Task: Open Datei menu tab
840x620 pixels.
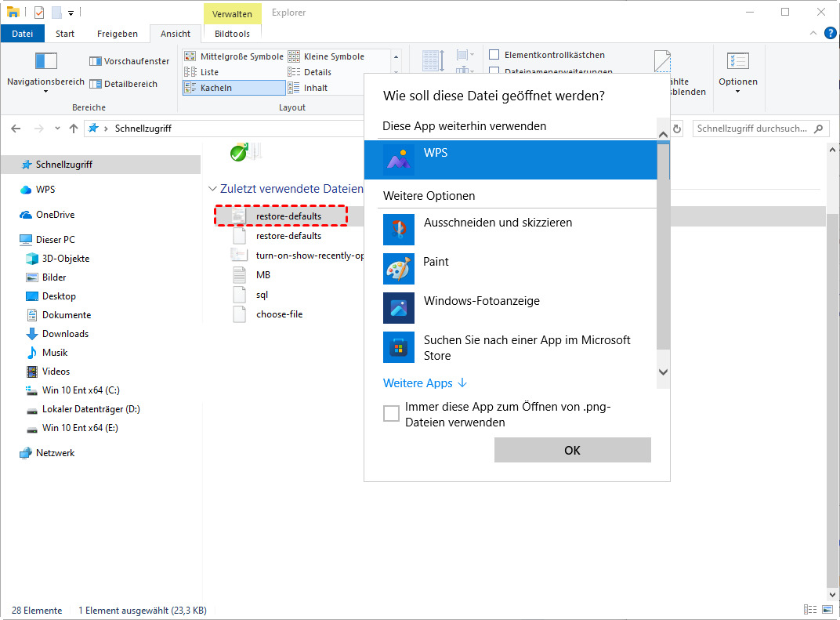Action: click(23, 33)
